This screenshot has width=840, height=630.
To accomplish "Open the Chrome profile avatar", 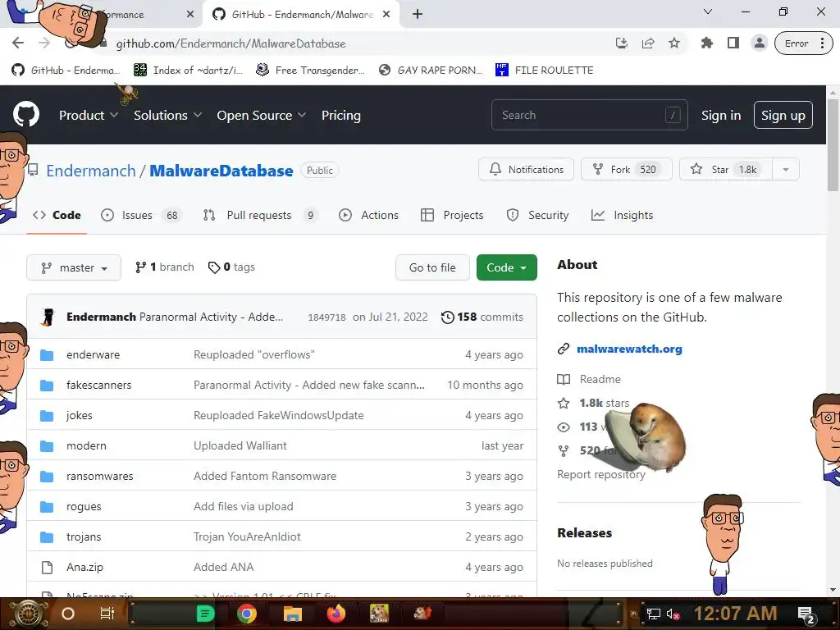I will (x=759, y=43).
